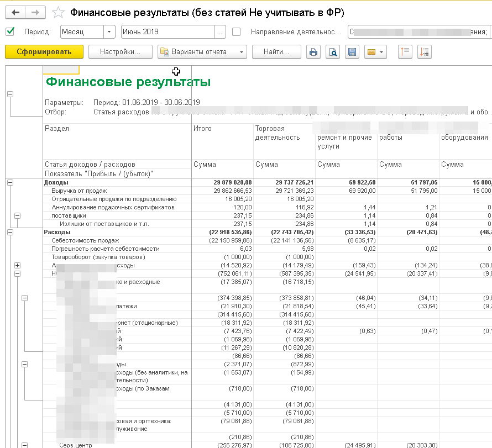The height and width of the screenshot is (448, 492).
Task: Open period picker ellipsis button
Action: click(x=220, y=31)
